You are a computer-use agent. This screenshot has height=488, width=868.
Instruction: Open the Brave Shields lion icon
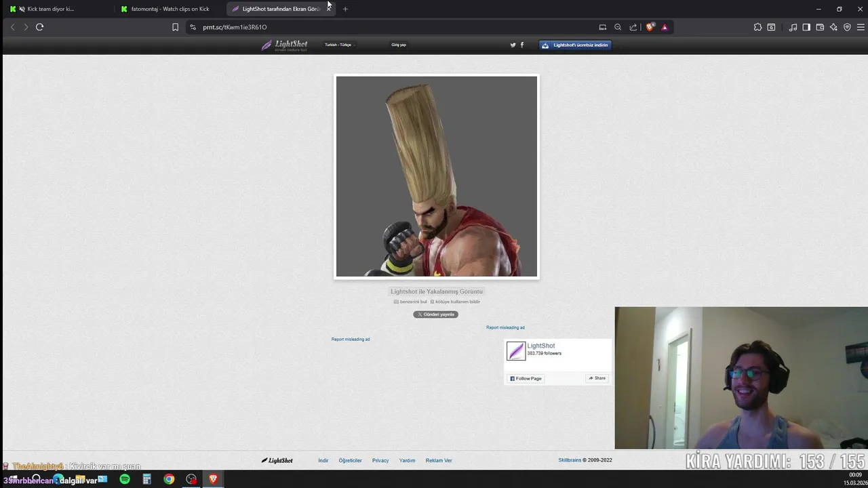click(x=650, y=27)
